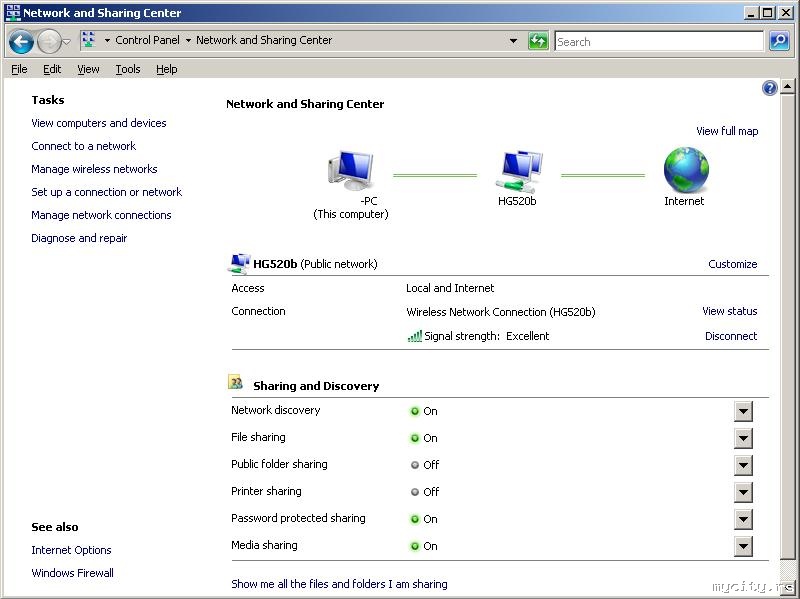Click Password protected sharing On indicator

point(414,519)
